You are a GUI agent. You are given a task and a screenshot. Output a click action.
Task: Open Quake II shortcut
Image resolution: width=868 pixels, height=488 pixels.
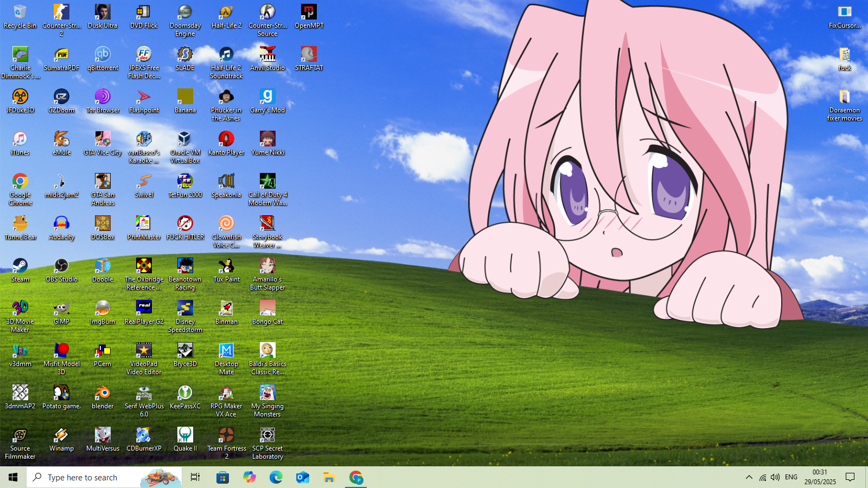[x=185, y=440]
